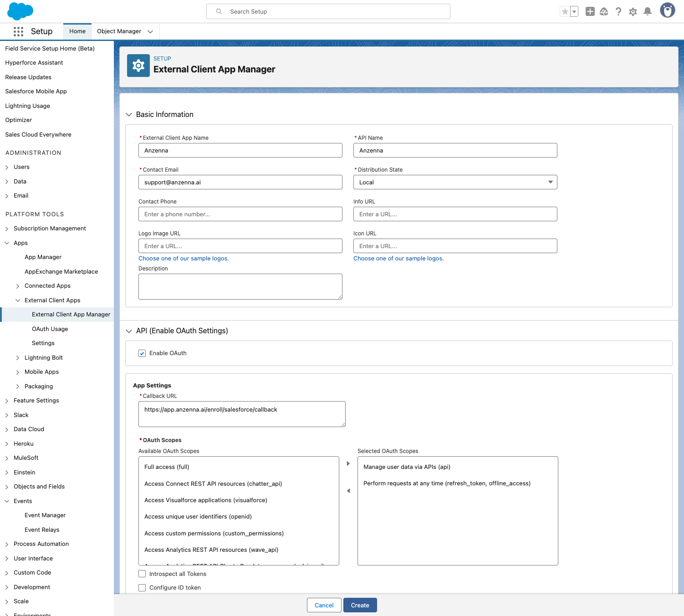The height and width of the screenshot is (616, 684).
Task: Move the selected scope with the right arrow
Action: (x=348, y=463)
